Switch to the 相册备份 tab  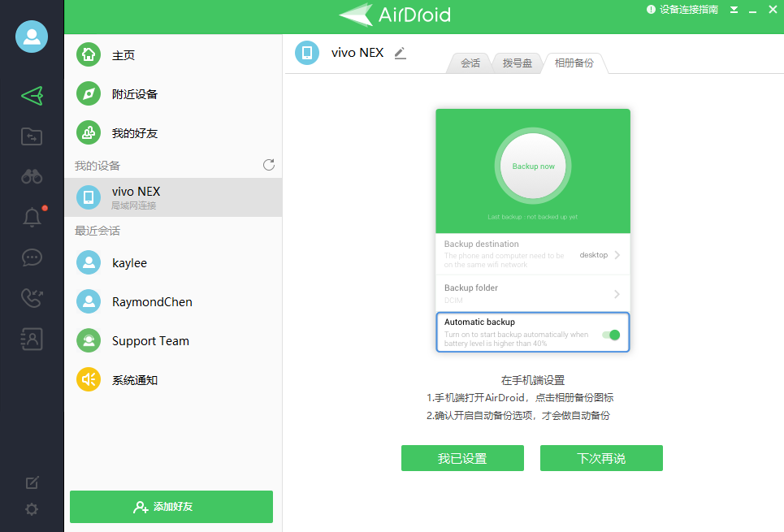pos(574,63)
